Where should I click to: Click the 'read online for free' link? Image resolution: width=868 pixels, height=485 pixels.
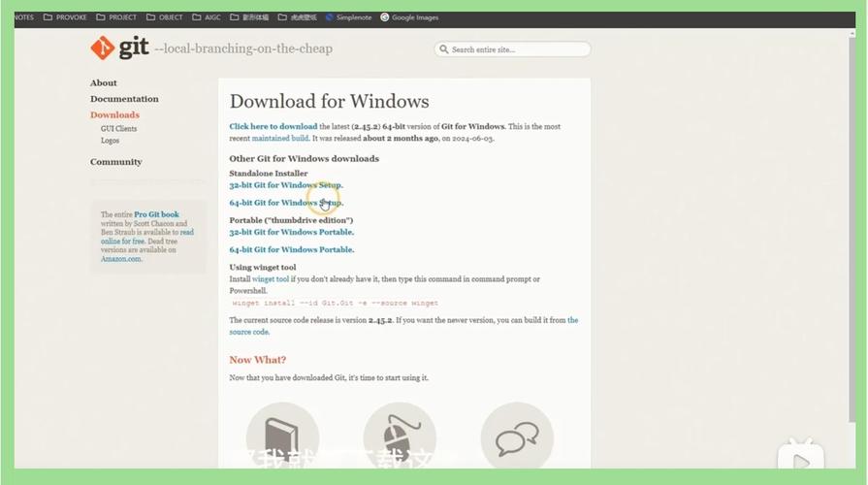[147, 237]
